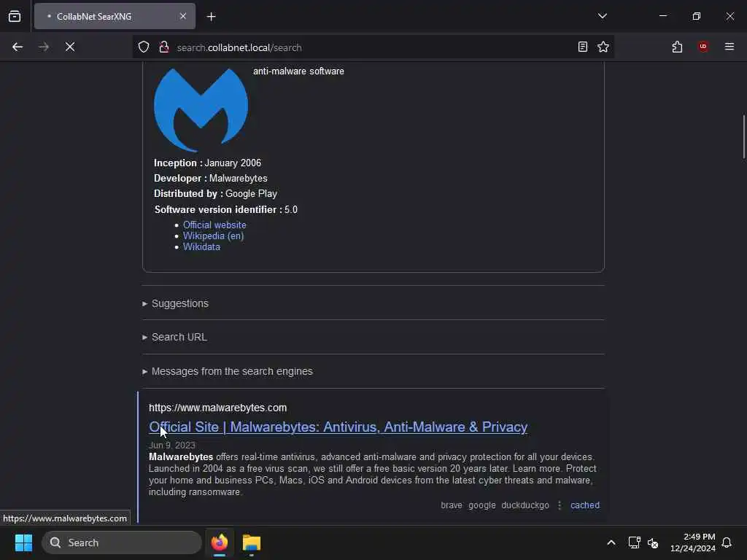Click the google engine label
The width and height of the screenshot is (747, 560).
tap(481, 505)
